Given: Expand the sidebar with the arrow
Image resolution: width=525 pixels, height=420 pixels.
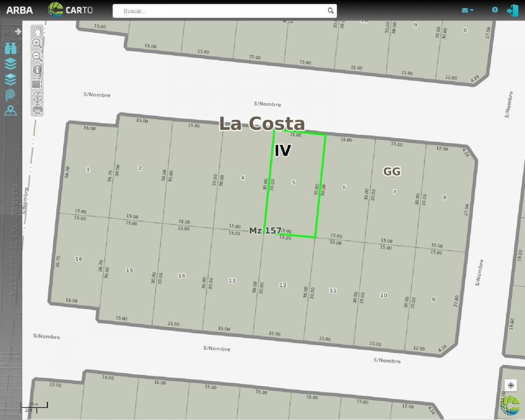Looking at the screenshot, I should (17, 31).
